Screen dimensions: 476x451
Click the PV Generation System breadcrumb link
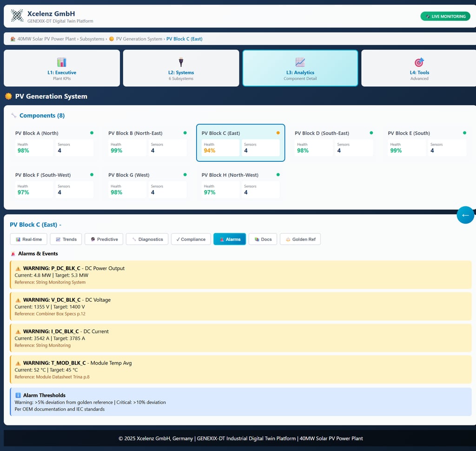pos(139,39)
